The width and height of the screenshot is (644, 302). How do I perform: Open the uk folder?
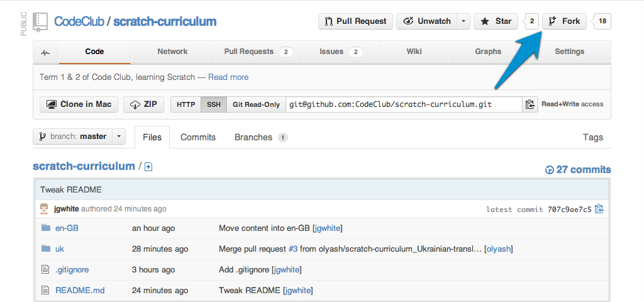60,249
